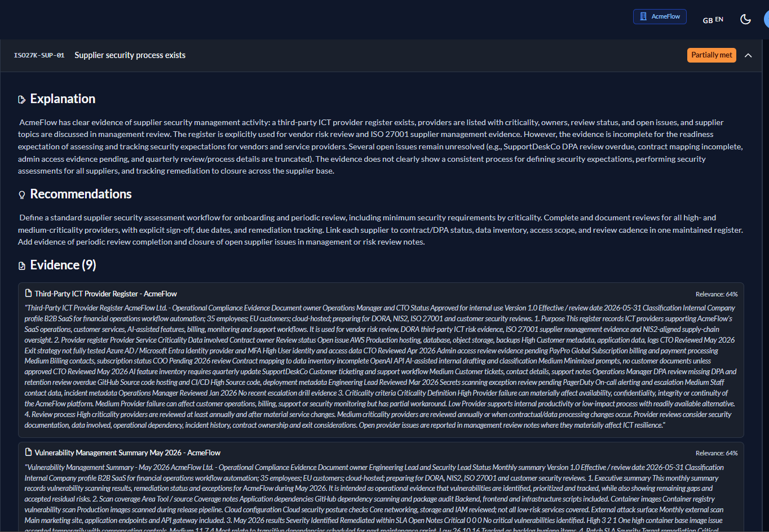
Task: Click the Evidence section document icon
Action: pos(22,266)
